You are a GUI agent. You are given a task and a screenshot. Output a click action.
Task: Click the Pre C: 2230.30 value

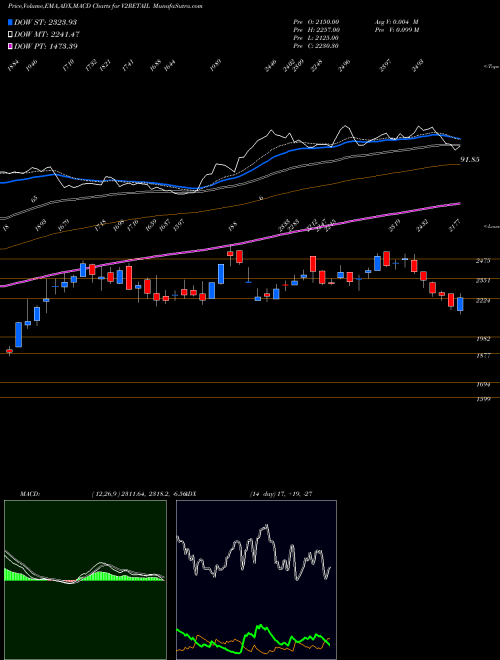coord(316,46)
